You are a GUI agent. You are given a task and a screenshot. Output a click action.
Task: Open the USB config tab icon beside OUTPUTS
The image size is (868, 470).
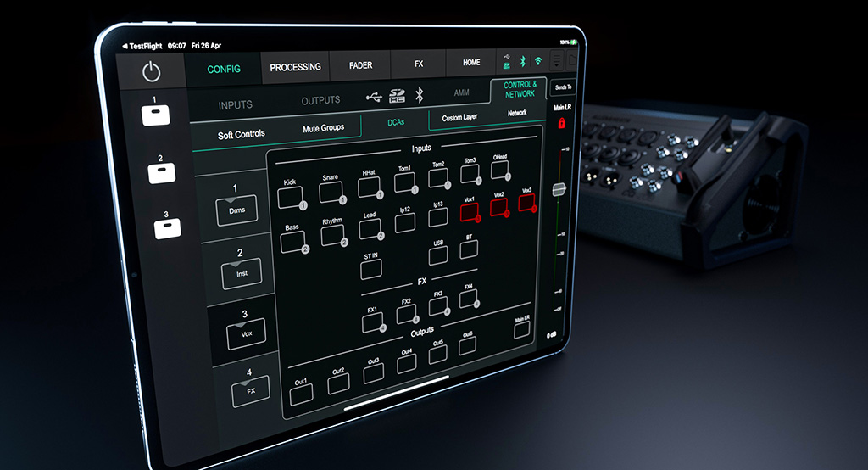[374, 98]
